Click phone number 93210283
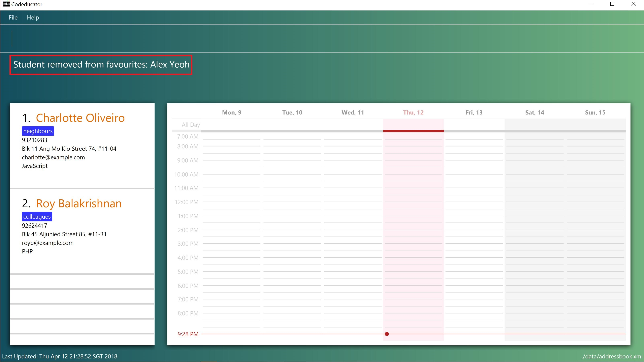Image resolution: width=644 pixels, height=362 pixels. 34,140
